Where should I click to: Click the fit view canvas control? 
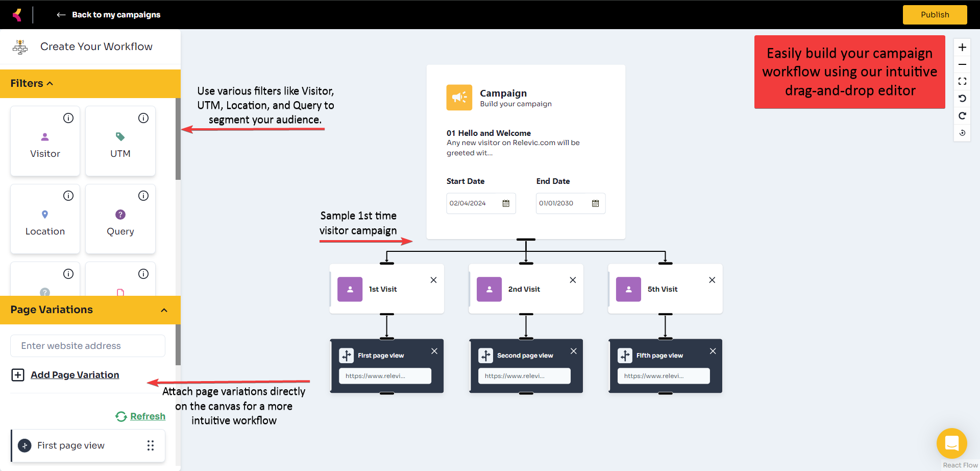(x=962, y=81)
